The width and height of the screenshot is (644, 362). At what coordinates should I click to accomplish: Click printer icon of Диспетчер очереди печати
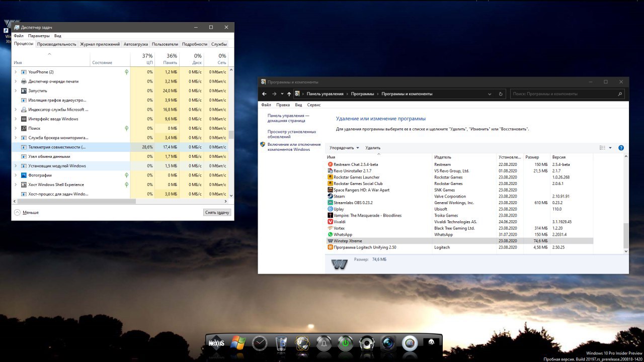tap(24, 81)
